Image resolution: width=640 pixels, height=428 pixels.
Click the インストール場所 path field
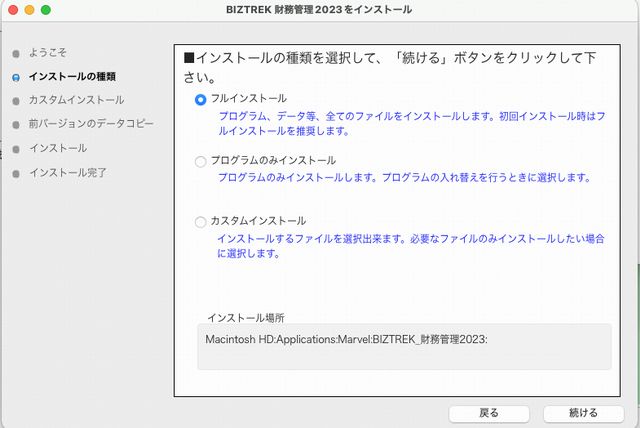(x=404, y=347)
